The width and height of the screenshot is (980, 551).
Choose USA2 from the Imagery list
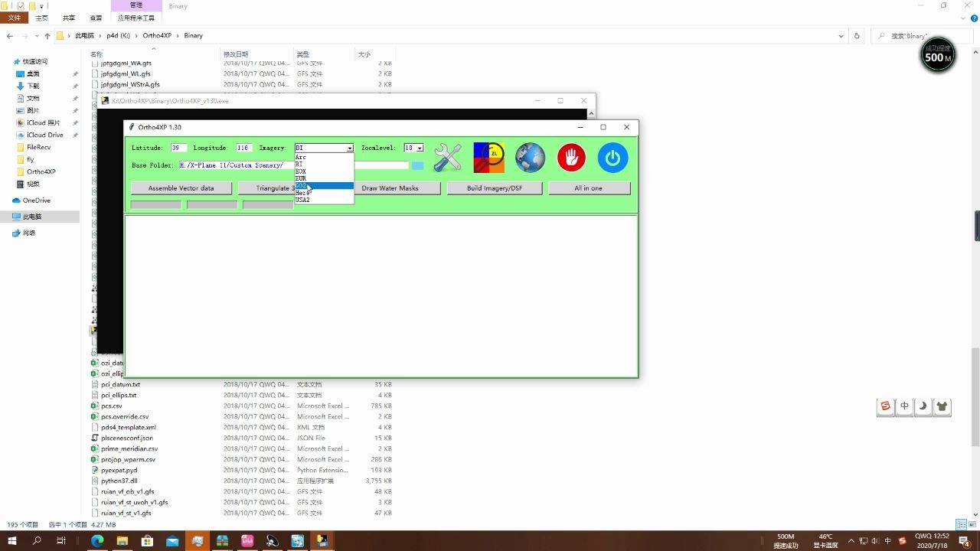coord(324,200)
